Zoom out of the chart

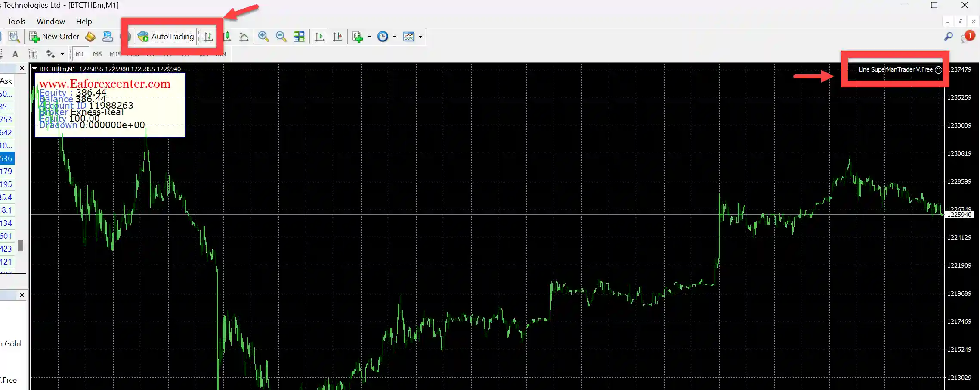point(281,37)
